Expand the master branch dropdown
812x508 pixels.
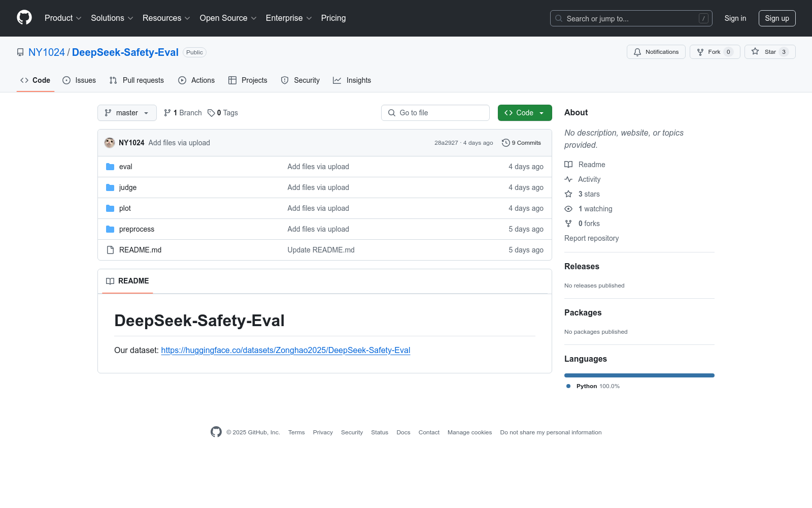coord(127,113)
